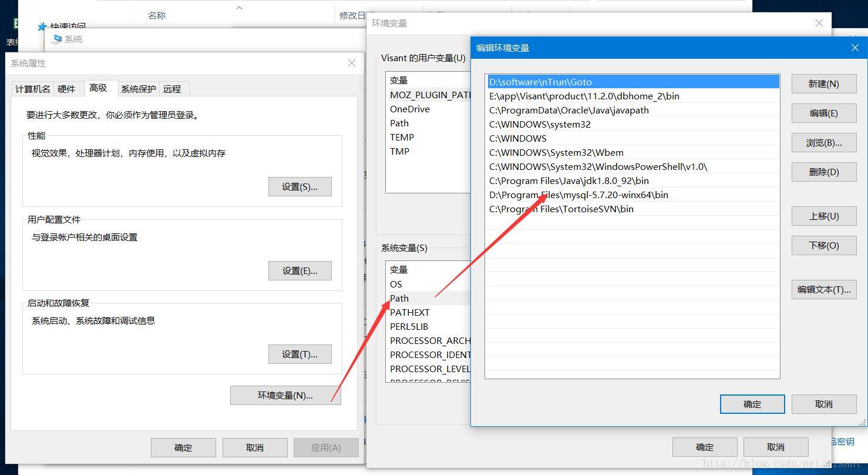Click the variable (变量) header in the system variables list
This screenshot has height=475, width=868.
click(x=399, y=270)
